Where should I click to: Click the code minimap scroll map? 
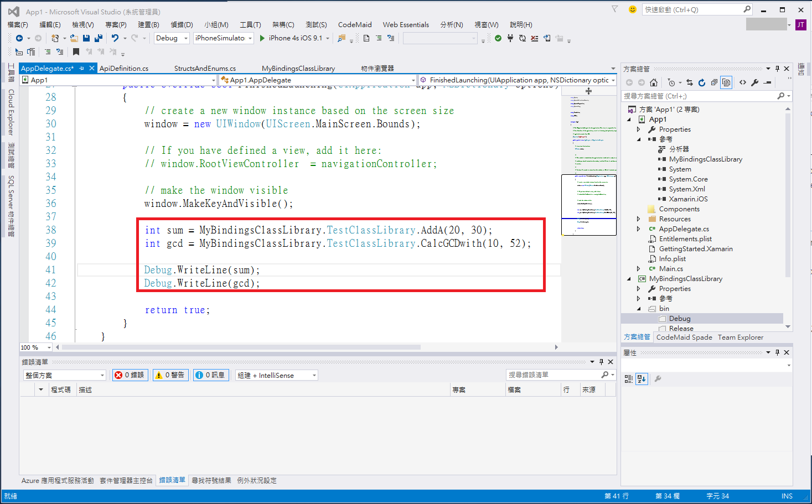[x=589, y=205]
